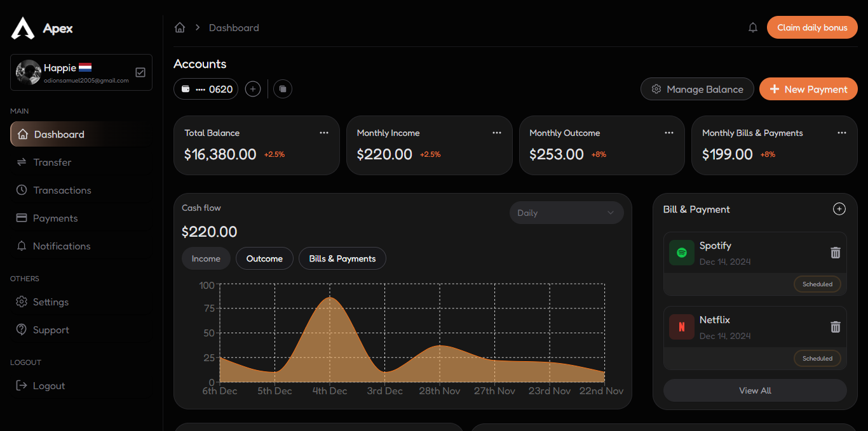Click Logout in sidebar
Viewport: 868px width, 431px height.
pyautogui.click(x=81, y=385)
